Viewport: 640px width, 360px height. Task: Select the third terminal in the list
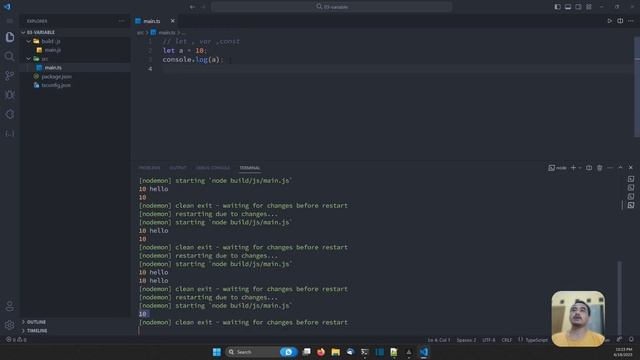(631, 196)
